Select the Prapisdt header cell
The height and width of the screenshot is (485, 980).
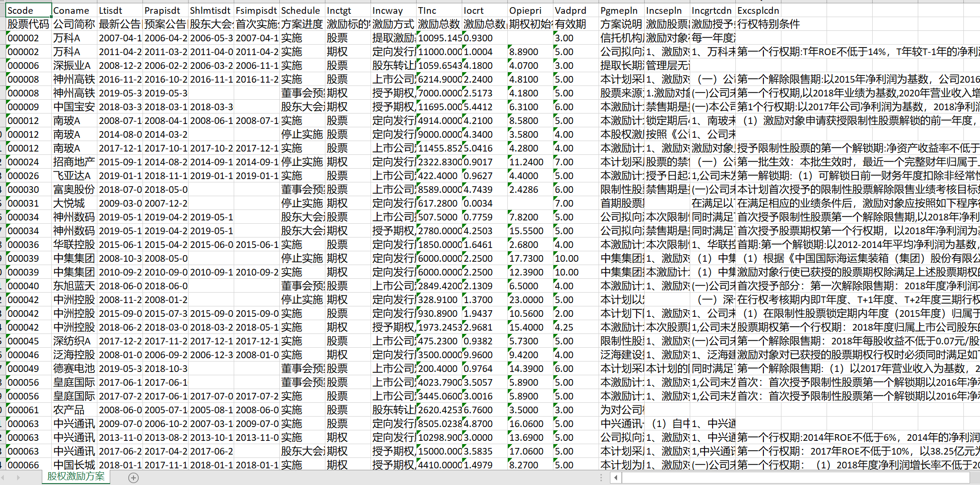165,10
